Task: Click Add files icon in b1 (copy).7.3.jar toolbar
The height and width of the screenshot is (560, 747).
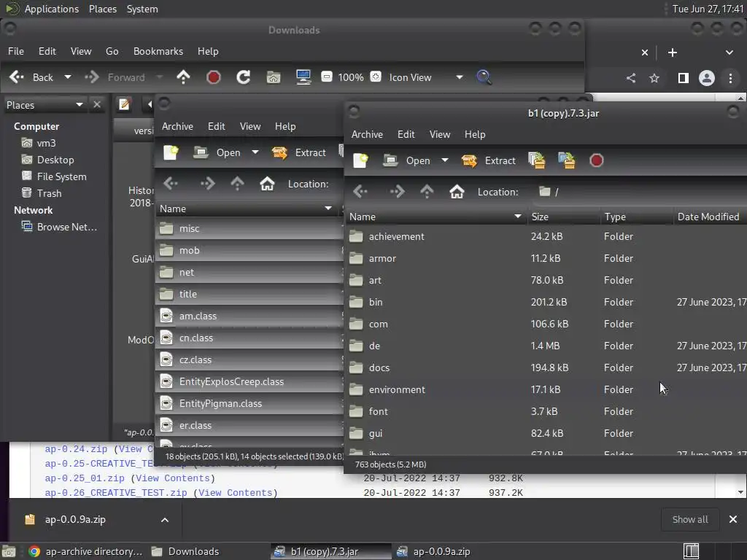Action: click(x=537, y=160)
